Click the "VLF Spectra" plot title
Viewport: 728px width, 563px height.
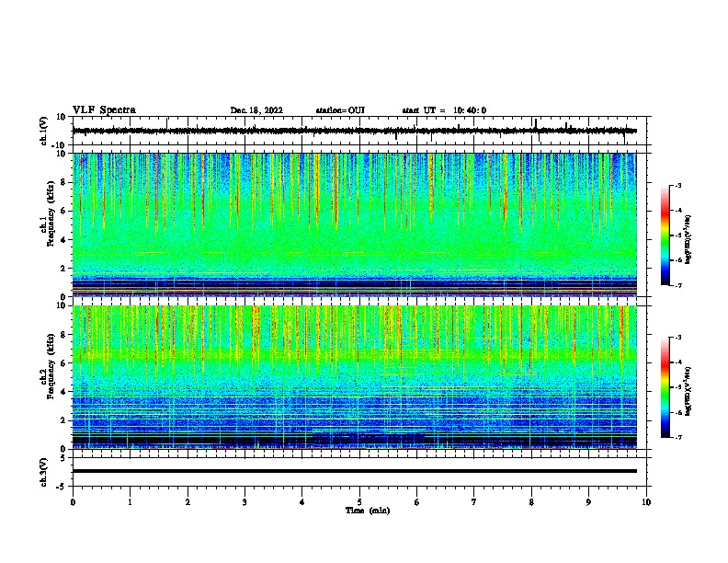click(104, 110)
